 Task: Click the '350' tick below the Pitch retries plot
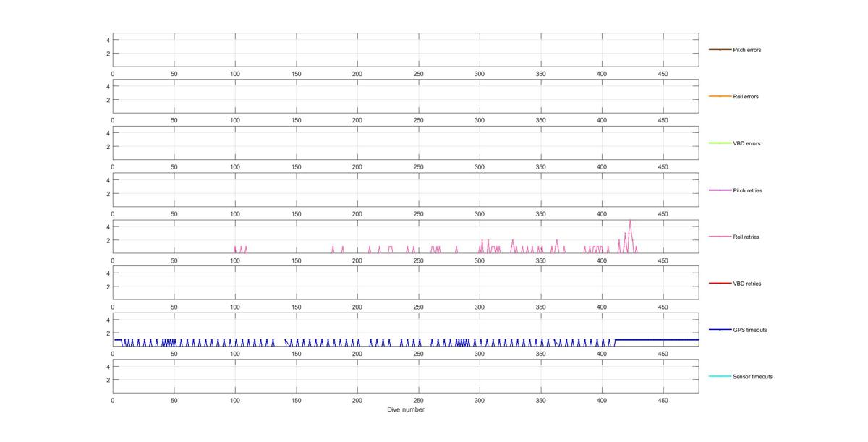pyautogui.click(x=540, y=213)
